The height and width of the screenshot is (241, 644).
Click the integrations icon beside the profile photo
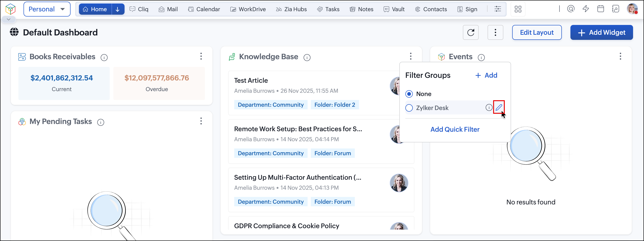pos(616,9)
